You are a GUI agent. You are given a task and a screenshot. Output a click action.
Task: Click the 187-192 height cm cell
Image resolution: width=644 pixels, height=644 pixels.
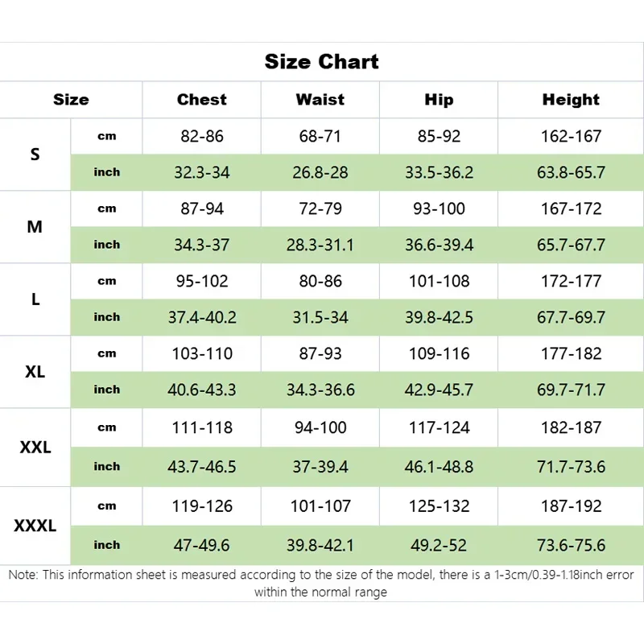(x=571, y=506)
